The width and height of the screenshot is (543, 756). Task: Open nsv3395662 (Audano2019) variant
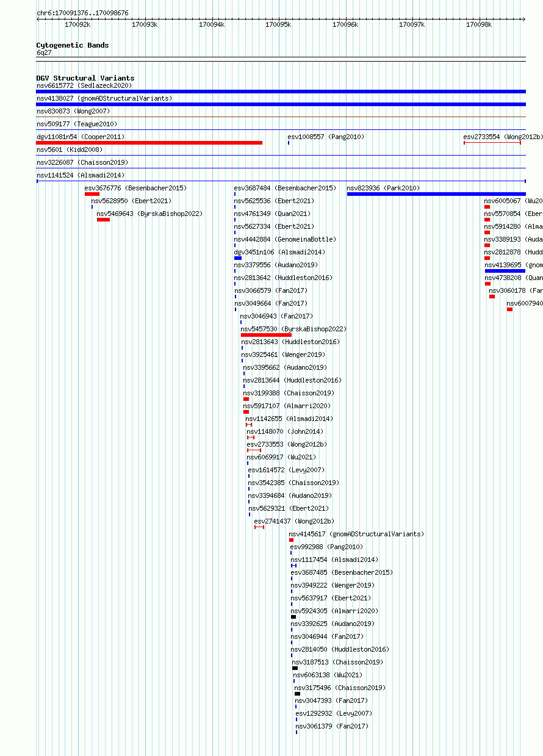pyautogui.click(x=285, y=367)
